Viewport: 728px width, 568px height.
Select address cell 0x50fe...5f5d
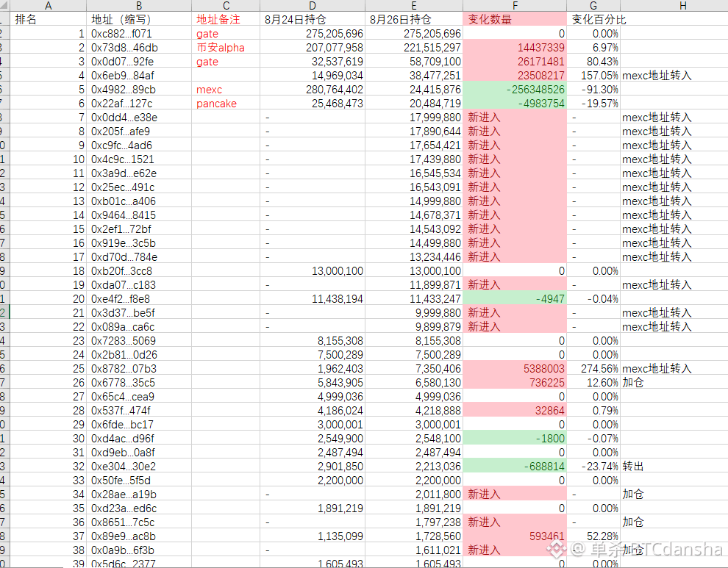tap(139, 480)
